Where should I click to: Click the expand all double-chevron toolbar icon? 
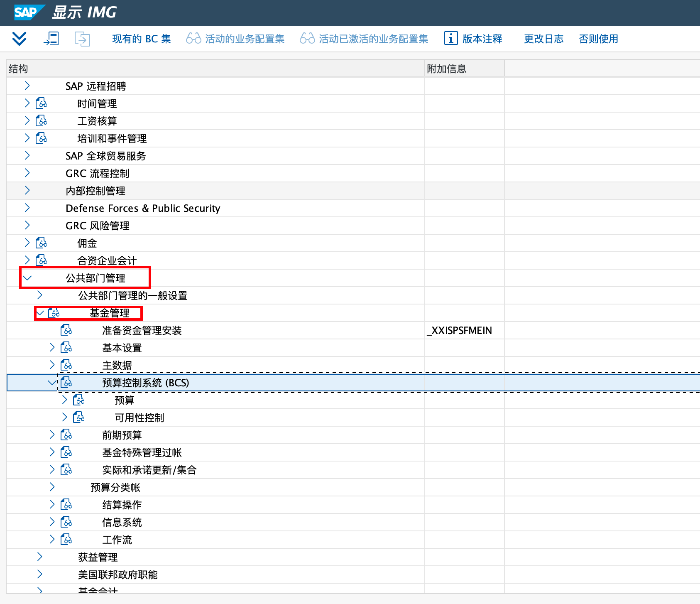click(19, 39)
